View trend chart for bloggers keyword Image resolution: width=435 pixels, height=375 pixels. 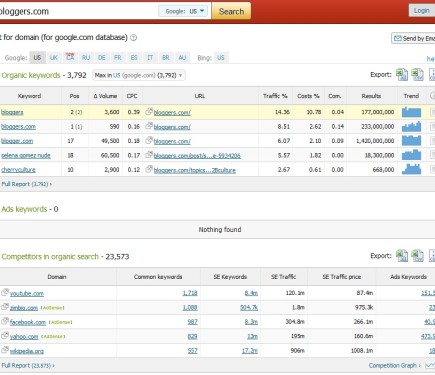coord(411,112)
